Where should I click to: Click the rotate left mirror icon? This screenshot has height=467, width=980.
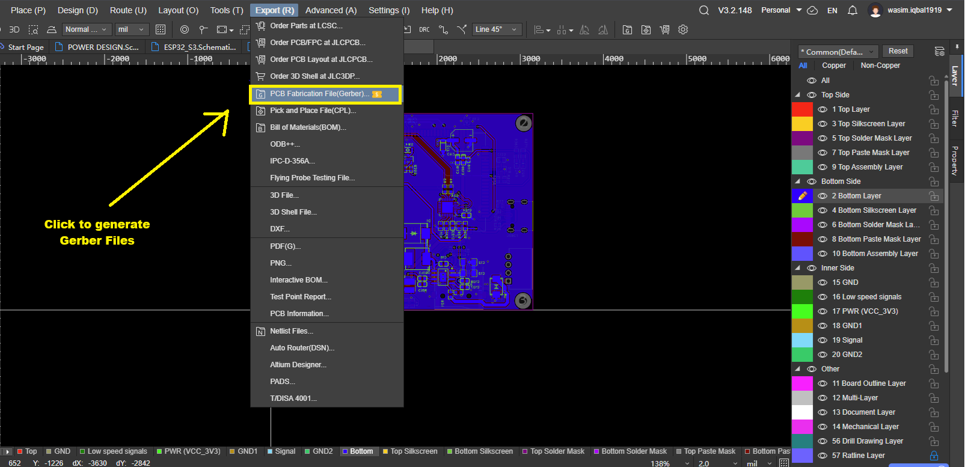click(x=603, y=29)
